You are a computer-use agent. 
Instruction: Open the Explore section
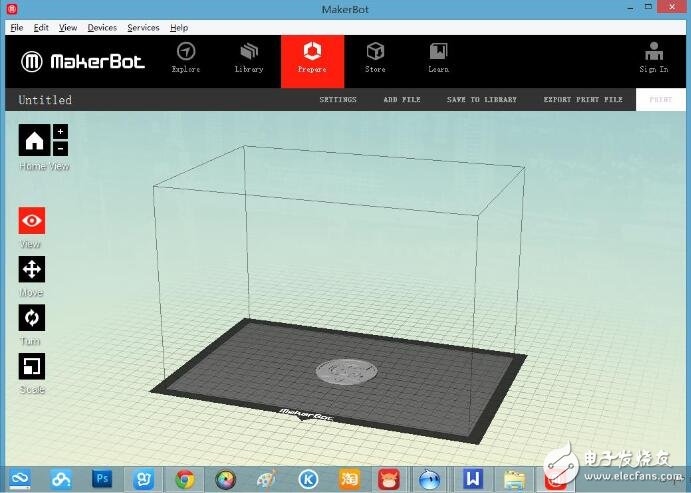(186, 57)
